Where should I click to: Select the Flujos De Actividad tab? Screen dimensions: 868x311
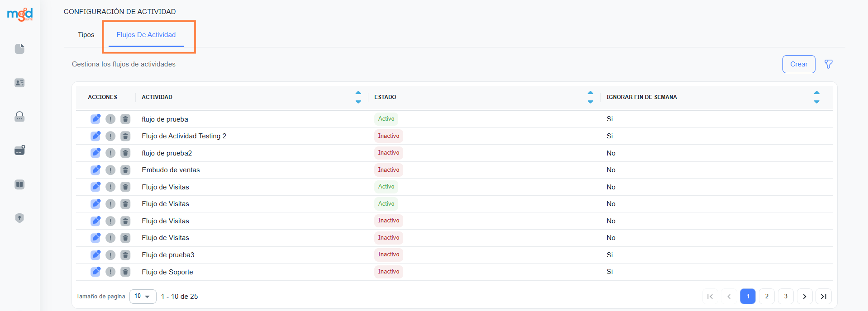[x=146, y=35]
